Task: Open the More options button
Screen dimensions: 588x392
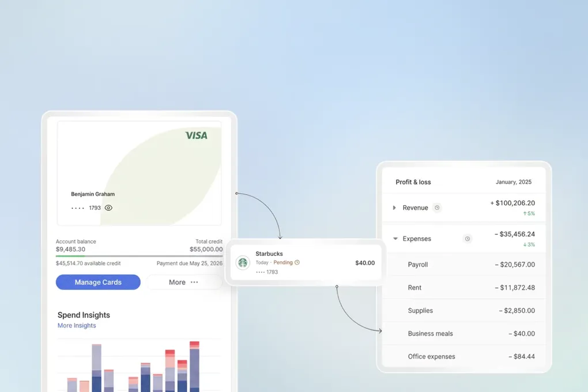Action: [x=184, y=282]
